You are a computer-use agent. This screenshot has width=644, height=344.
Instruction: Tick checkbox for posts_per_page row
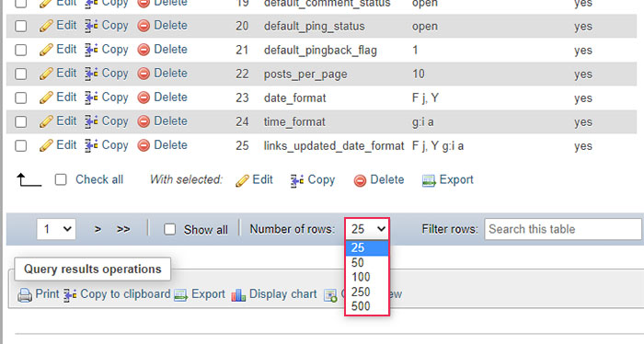click(20, 74)
